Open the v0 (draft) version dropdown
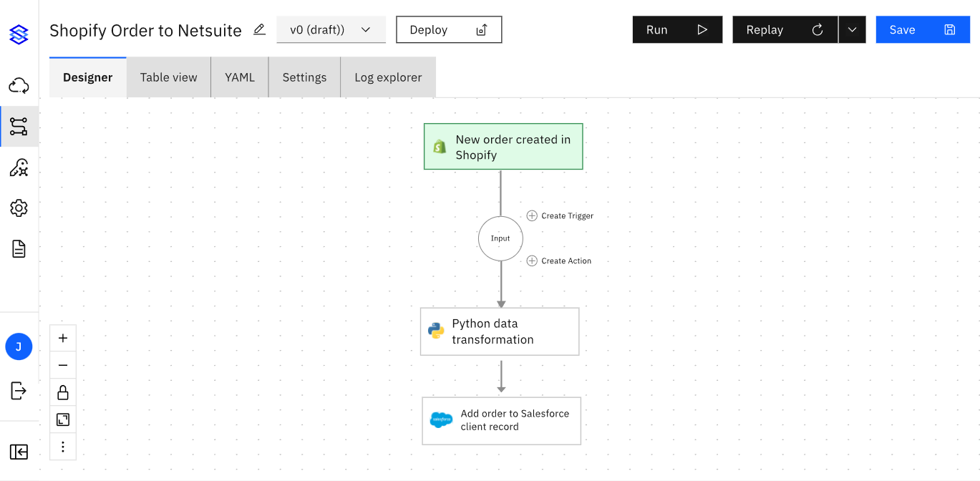The image size is (980, 481). 331,30
